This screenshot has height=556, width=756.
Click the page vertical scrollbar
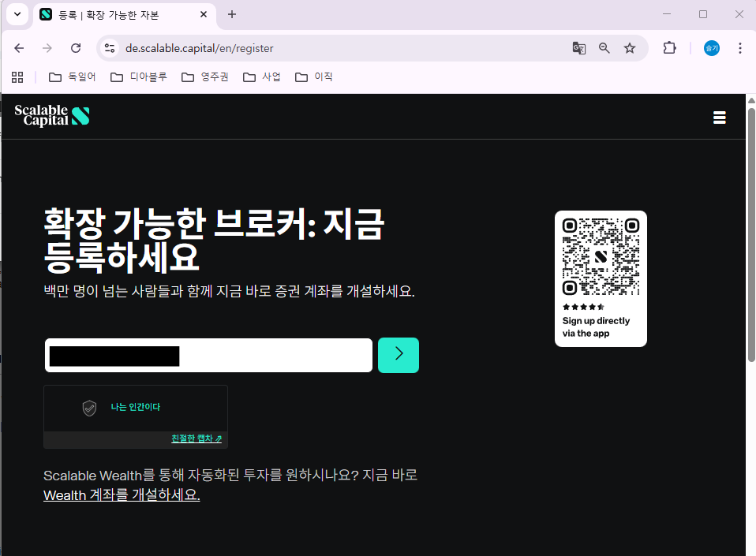[x=751, y=235]
